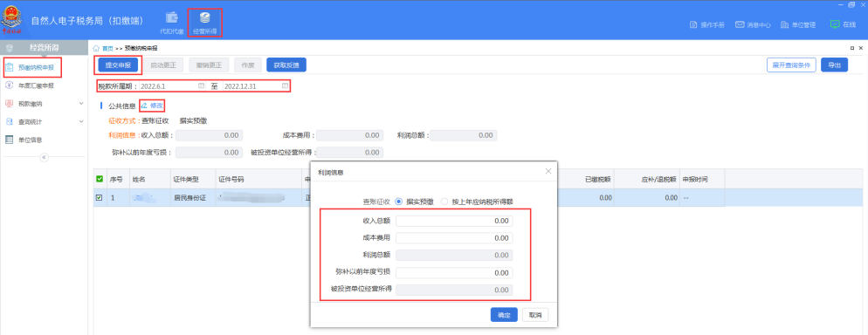The height and width of the screenshot is (335, 868).
Task: Confirm dialog with 确定 button
Action: tap(504, 315)
